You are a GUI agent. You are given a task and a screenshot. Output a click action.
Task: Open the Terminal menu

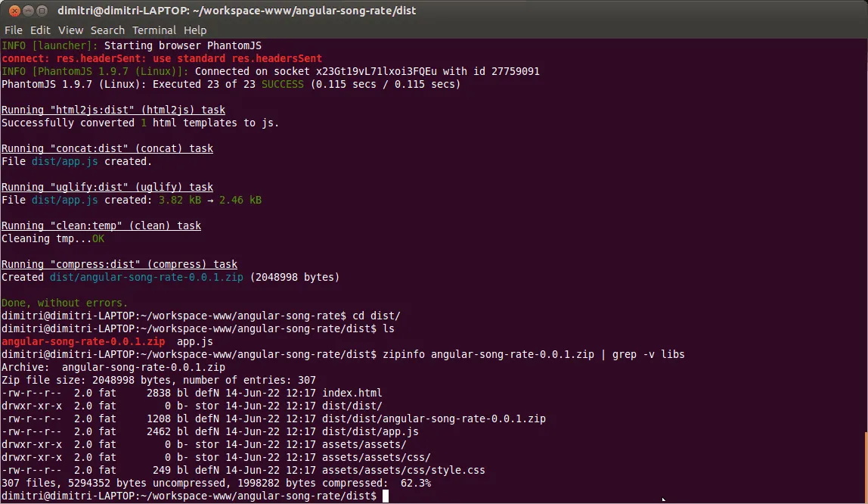point(154,30)
